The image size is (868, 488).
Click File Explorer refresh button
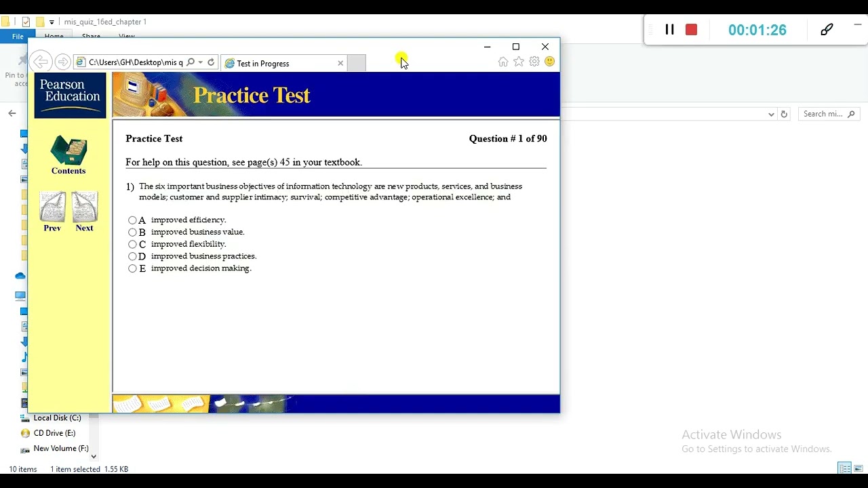point(784,114)
